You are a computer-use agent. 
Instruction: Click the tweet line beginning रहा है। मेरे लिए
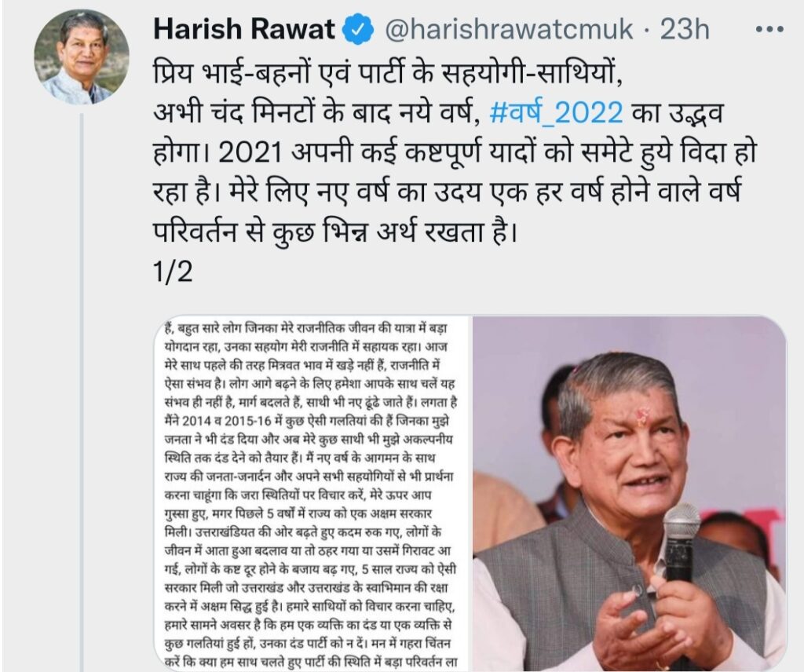pos(447,192)
